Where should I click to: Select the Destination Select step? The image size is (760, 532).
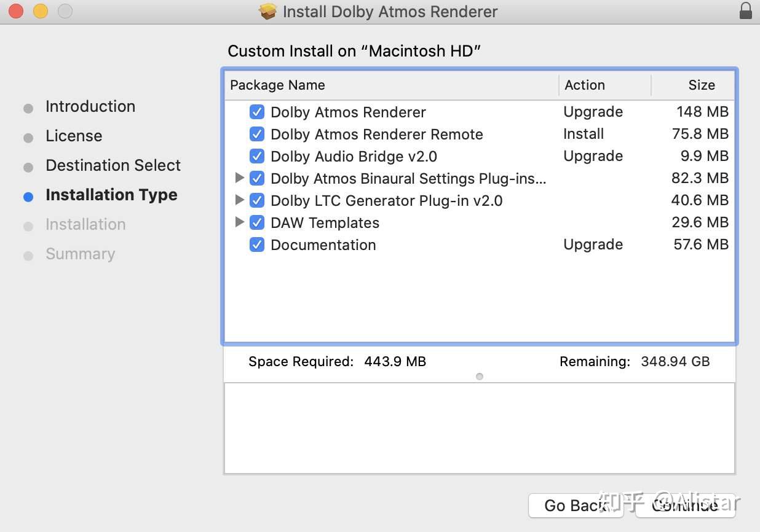(113, 165)
